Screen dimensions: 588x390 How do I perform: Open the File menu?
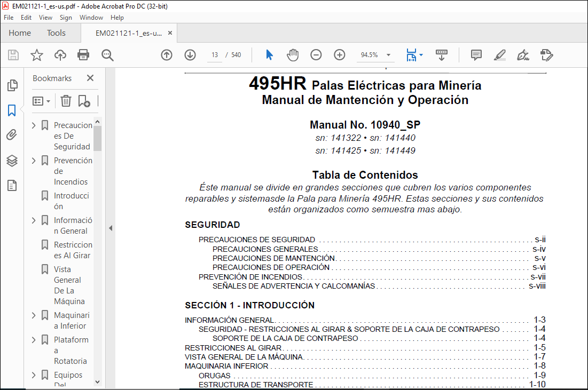[9, 18]
